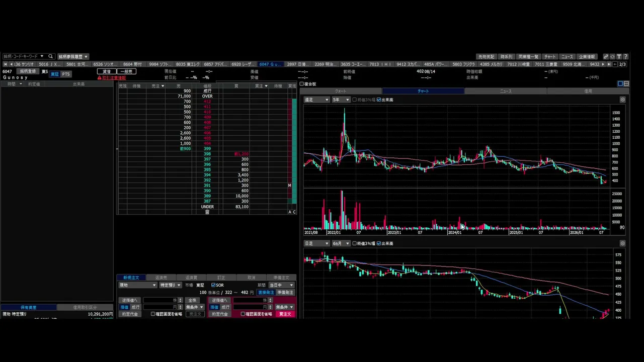This screenshot has width=644, height=362.
Task: Open upper chart settings gear
Action: [x=622, y=100]
